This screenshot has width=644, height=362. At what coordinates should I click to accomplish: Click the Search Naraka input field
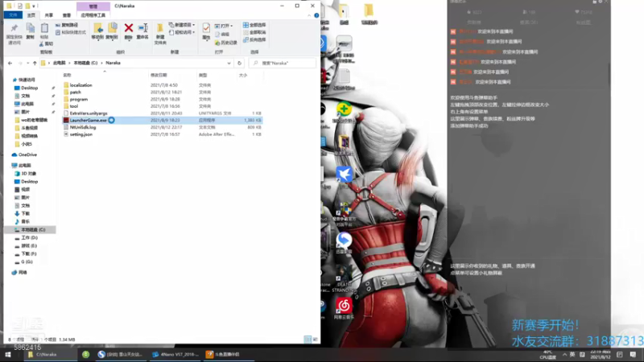pos(283,64)
